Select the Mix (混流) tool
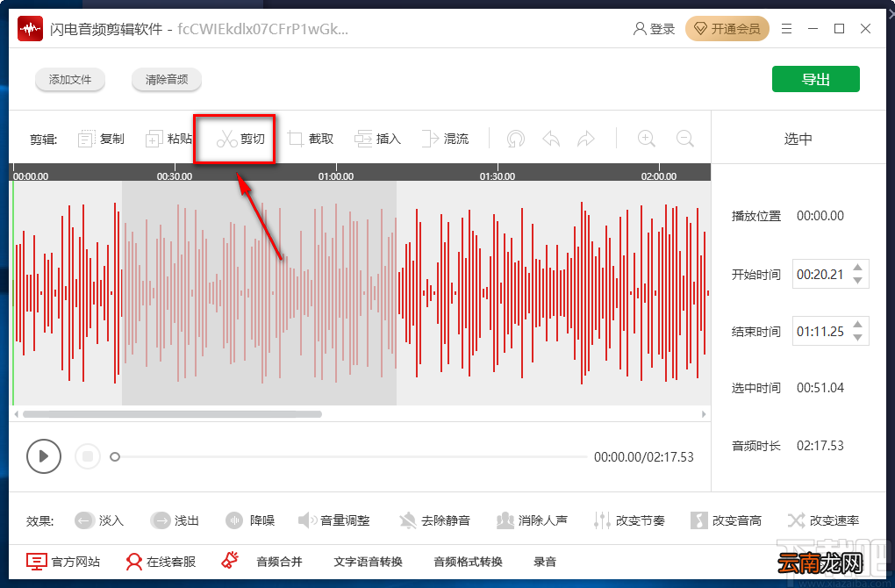Screen dimensions: 895x588 445,139
